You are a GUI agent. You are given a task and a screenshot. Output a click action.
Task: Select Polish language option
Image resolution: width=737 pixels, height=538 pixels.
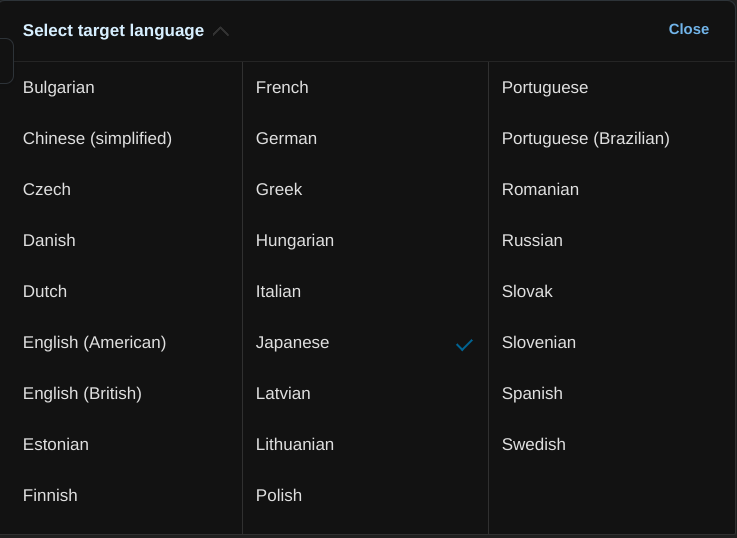(x=279, y=496)
